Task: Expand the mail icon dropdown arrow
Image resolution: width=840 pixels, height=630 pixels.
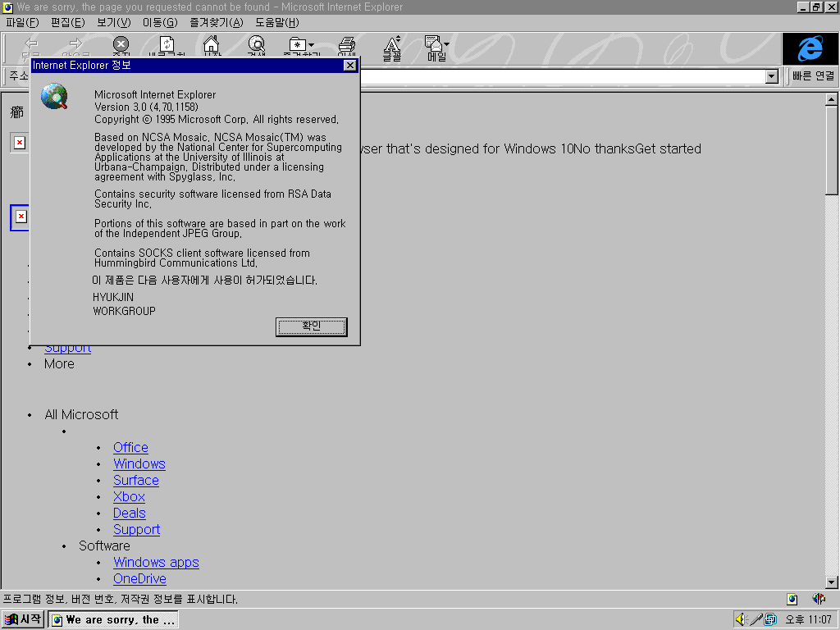Action: tap(446, 44)
